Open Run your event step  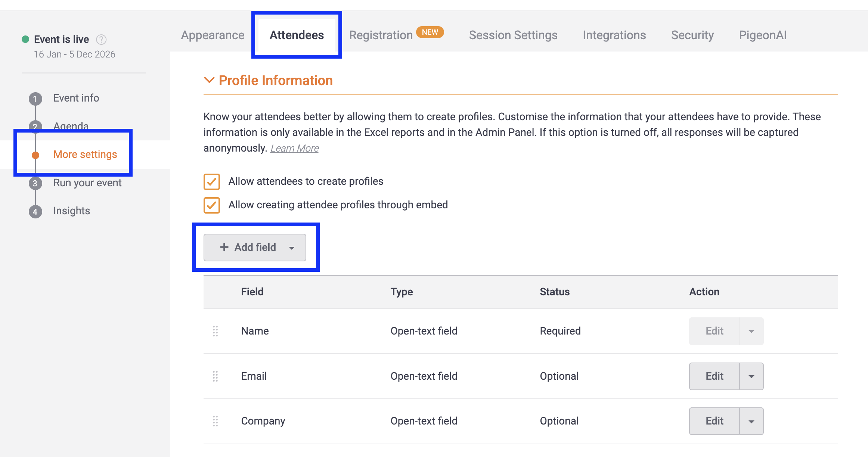87,183
